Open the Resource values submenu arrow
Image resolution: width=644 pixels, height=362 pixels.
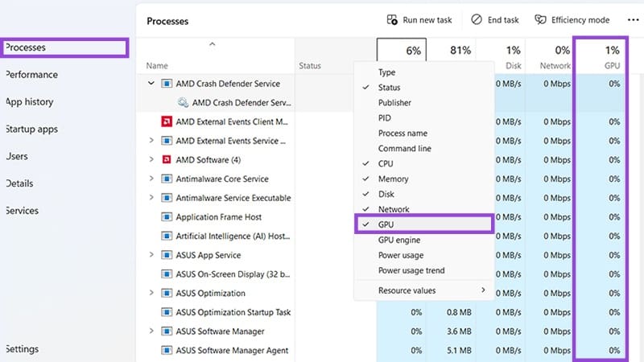483,290
